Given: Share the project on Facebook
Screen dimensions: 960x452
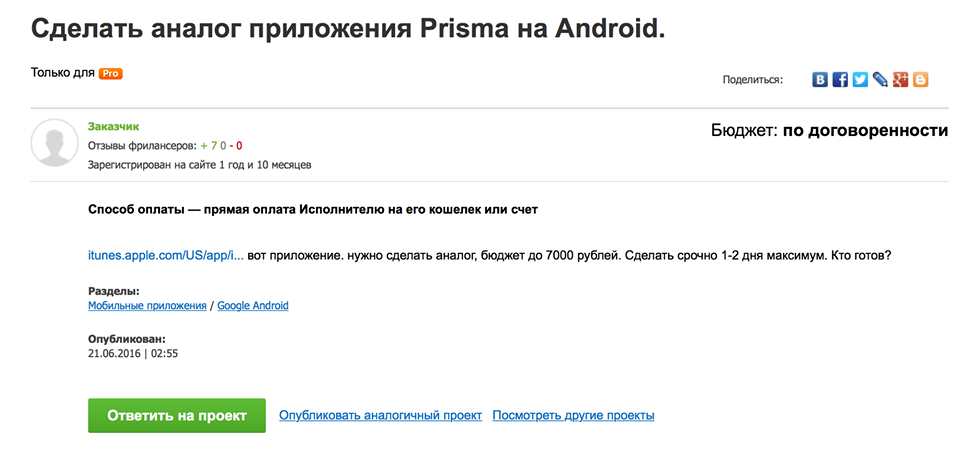Looking at the screenshot, I should (x=841, y=79).
